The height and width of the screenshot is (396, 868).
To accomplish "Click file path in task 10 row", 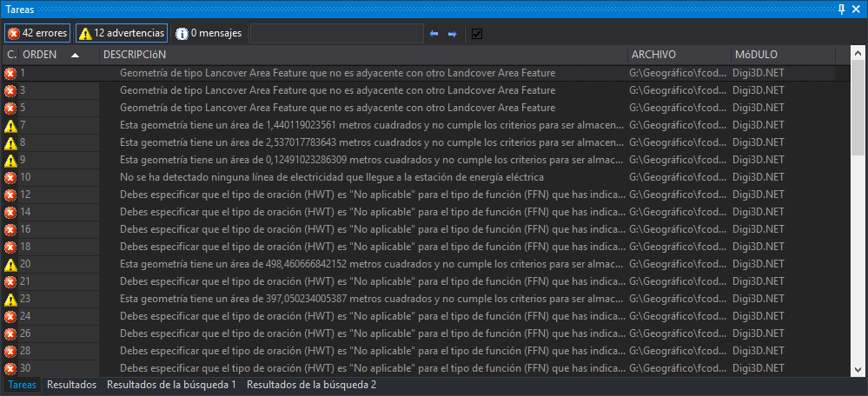I will coord(678,177).
